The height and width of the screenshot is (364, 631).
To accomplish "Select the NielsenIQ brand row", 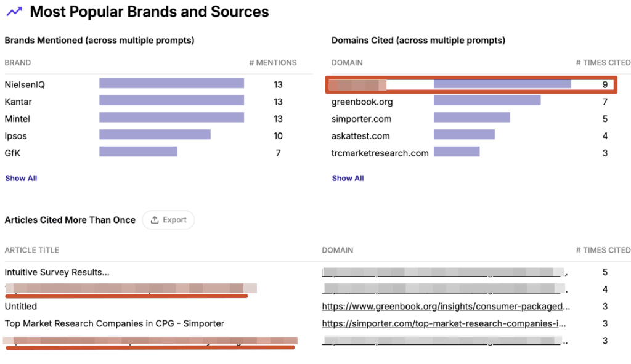I will pyautogui.click(x=158, y=84).
